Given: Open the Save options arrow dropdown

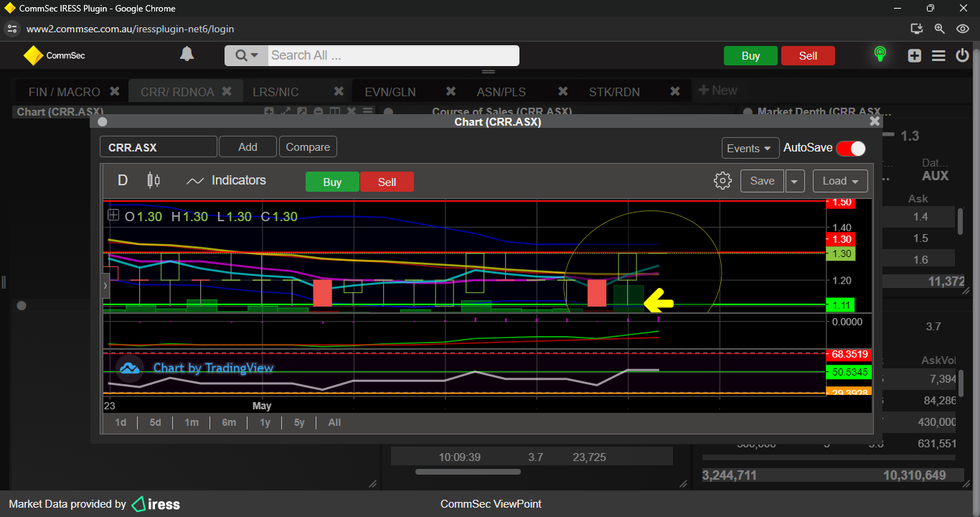Looking at the screenshot, I should (795, 181).
